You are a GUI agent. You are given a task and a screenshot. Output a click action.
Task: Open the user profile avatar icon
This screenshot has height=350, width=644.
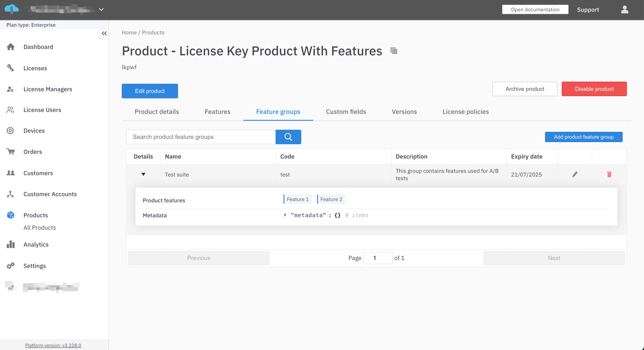click(x=625, y=10)
